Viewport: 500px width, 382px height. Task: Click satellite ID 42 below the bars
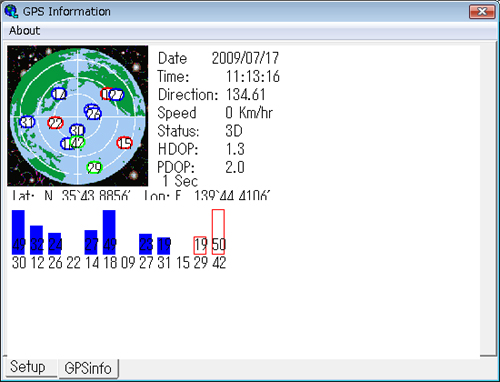coord(219,263)
